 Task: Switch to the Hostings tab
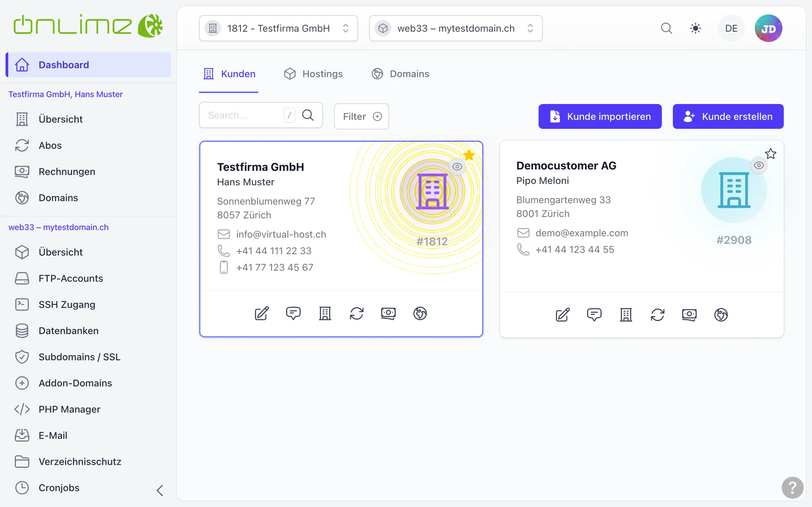click(x=313, y=74)
